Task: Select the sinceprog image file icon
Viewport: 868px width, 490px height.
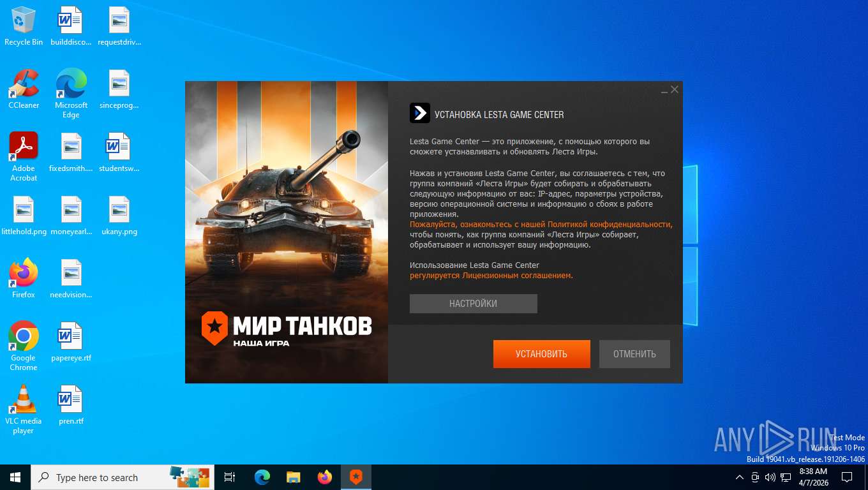Action: click(x=119, y=89)
